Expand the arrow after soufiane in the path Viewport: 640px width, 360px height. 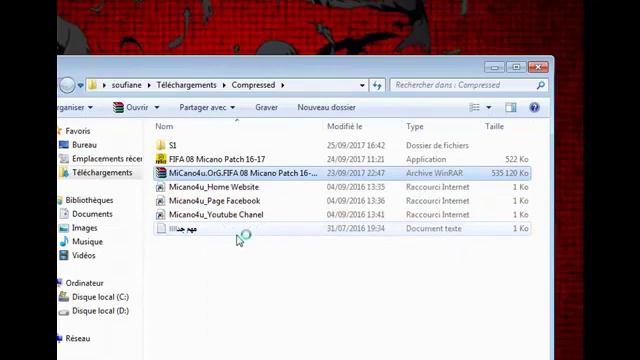pyautogui.click(x=149, y=85)
